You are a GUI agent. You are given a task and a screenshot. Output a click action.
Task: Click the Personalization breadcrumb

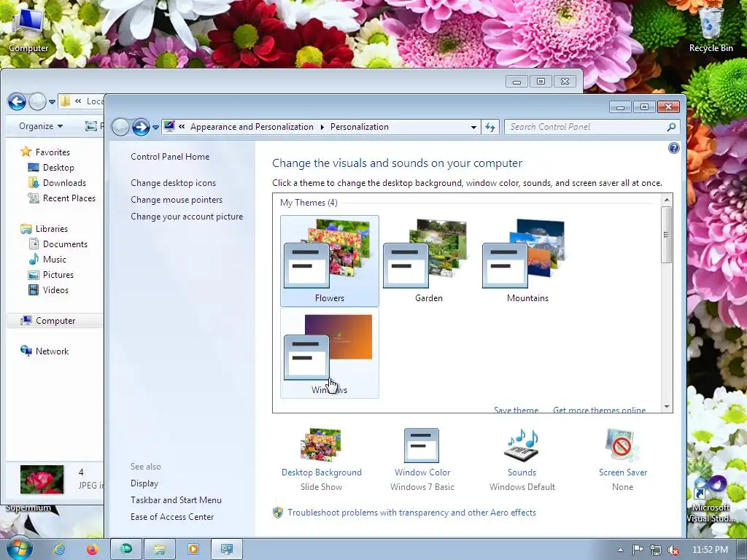(x=359, y=127)
